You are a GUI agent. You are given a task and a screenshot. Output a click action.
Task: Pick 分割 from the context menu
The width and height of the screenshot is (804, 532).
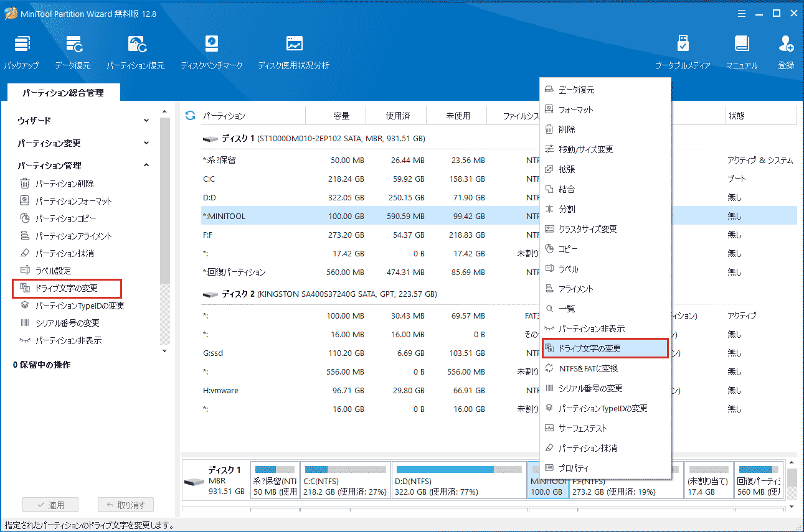point(605,209)
